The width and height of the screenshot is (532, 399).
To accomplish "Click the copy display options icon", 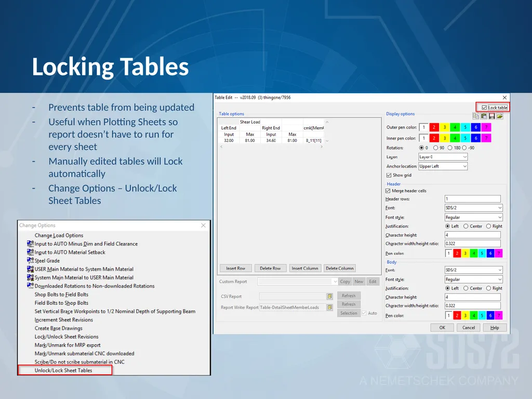I will (476, 116).
